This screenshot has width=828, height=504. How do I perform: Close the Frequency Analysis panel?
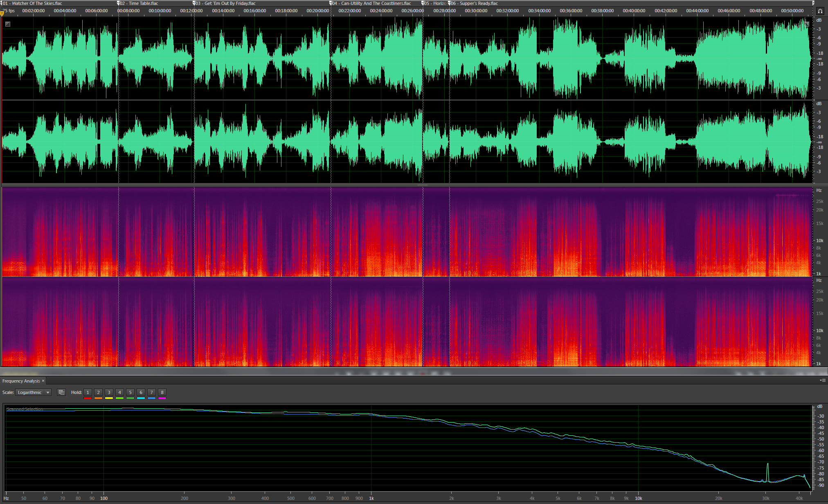43,381
